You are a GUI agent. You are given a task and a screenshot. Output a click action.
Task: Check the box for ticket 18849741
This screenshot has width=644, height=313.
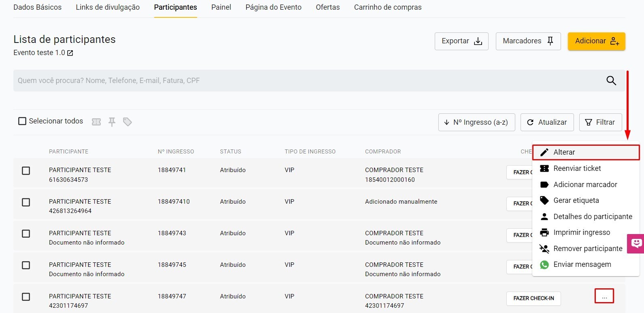pos(26,171)
